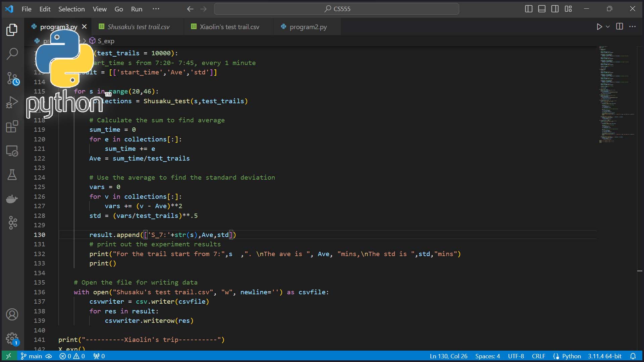Click line number 124 in gutter

pos(39,178)
